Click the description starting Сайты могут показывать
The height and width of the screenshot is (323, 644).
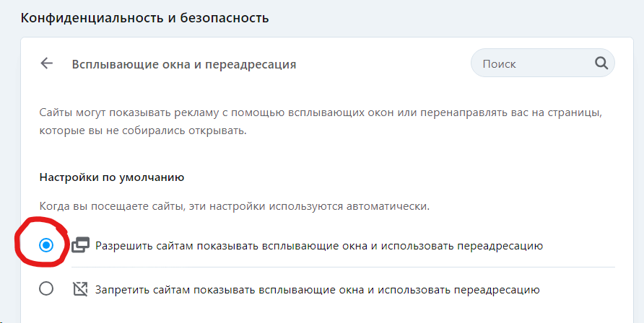[321, 122]
